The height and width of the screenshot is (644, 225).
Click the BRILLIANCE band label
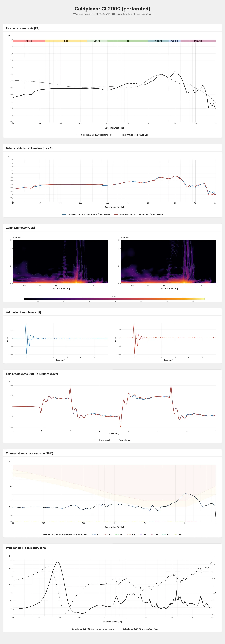[x=198, y=41]
